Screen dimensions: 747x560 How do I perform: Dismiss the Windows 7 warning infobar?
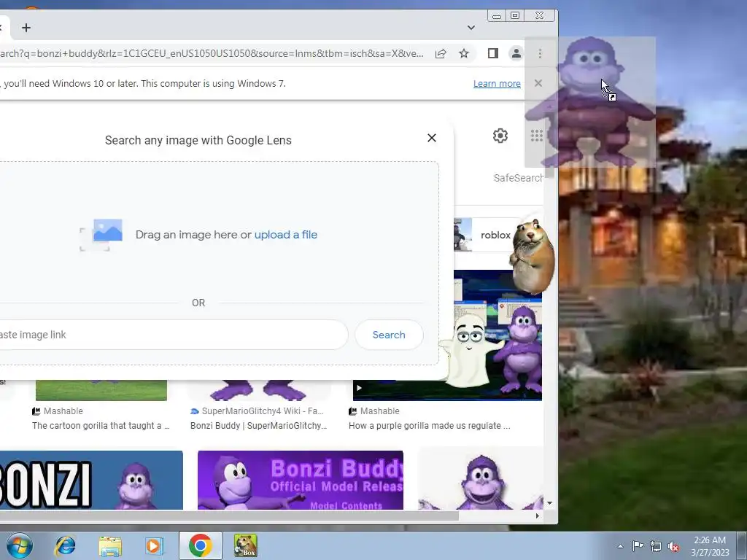tap(538, 83)
